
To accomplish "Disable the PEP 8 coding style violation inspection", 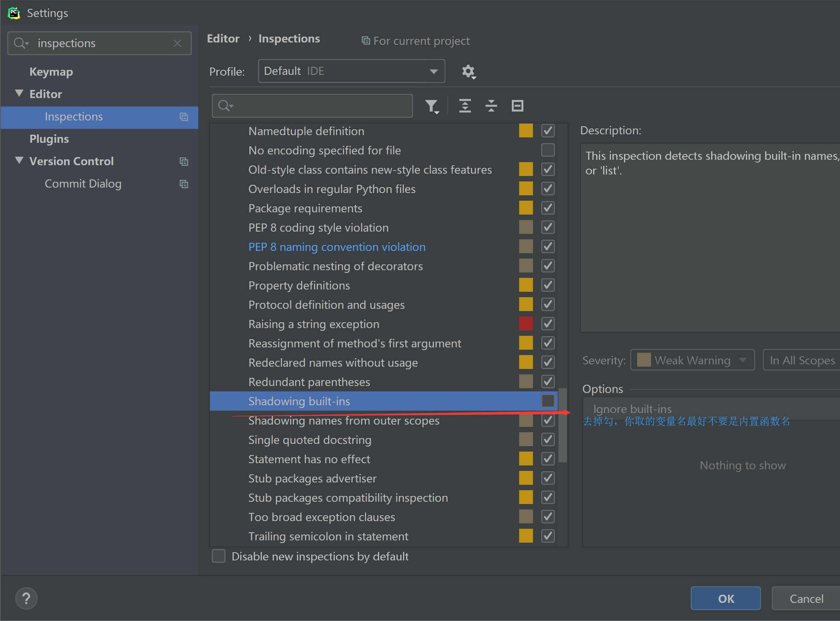I will 548,227.
